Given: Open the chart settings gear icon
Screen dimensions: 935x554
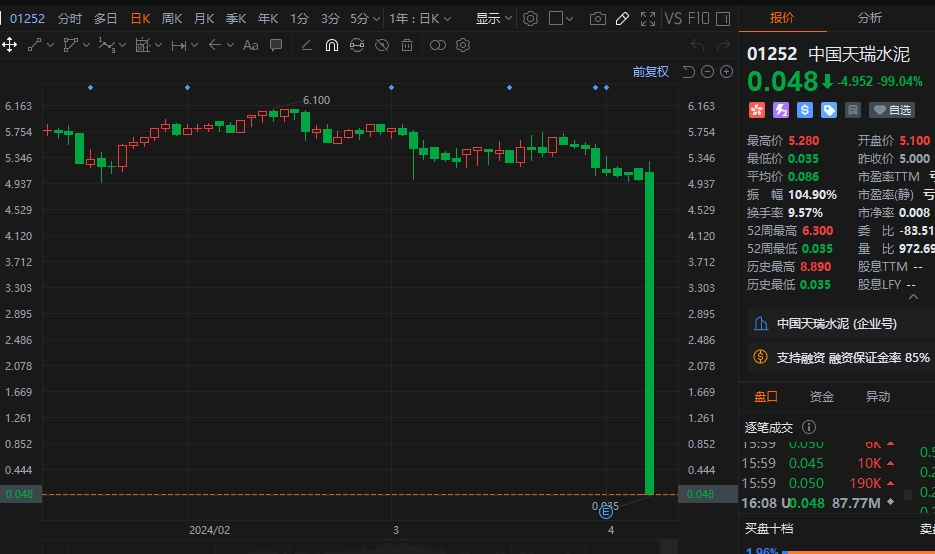Looking at the screenshot, I should tap(530, 19).
